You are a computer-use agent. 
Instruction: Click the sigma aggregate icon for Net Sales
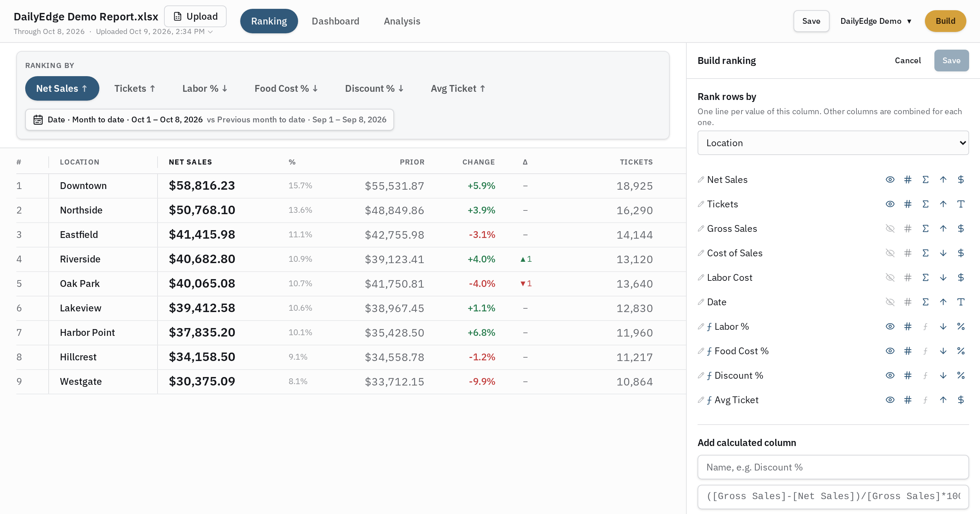tap(926, 179)
